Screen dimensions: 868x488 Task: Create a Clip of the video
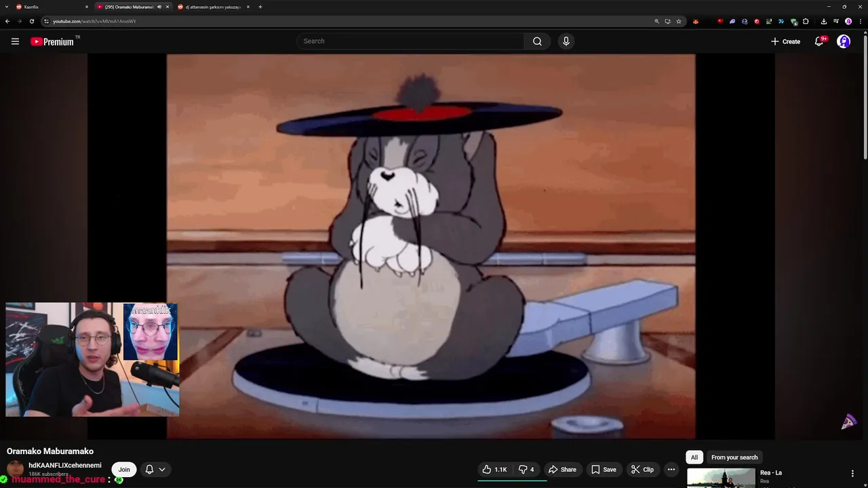642,469
